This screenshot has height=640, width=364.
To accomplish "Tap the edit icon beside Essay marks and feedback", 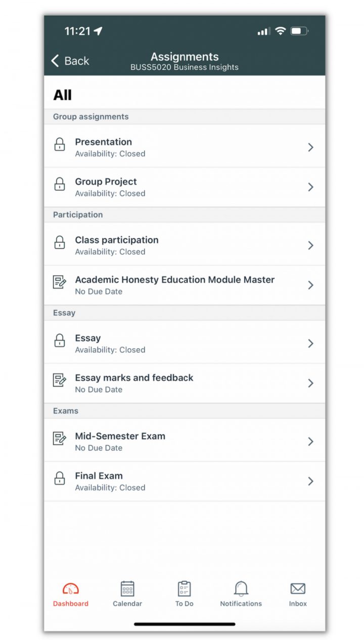I will [60, 380].
